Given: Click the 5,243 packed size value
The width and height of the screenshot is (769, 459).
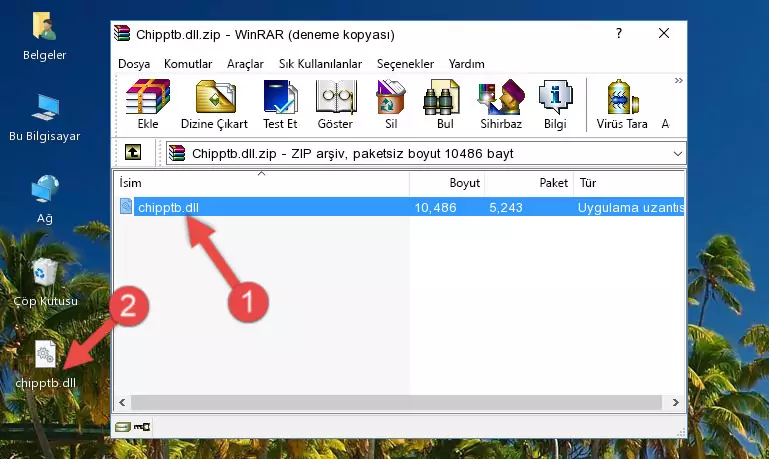Looking at the screenshot, I should 506,208.
